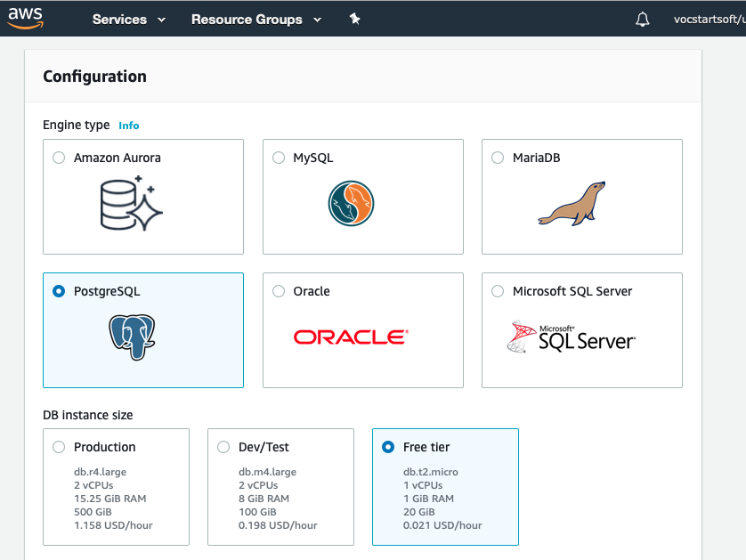Open the Services menu
Image resolution: width=746 pixels, height=560 pixels.
pos(119,19)
